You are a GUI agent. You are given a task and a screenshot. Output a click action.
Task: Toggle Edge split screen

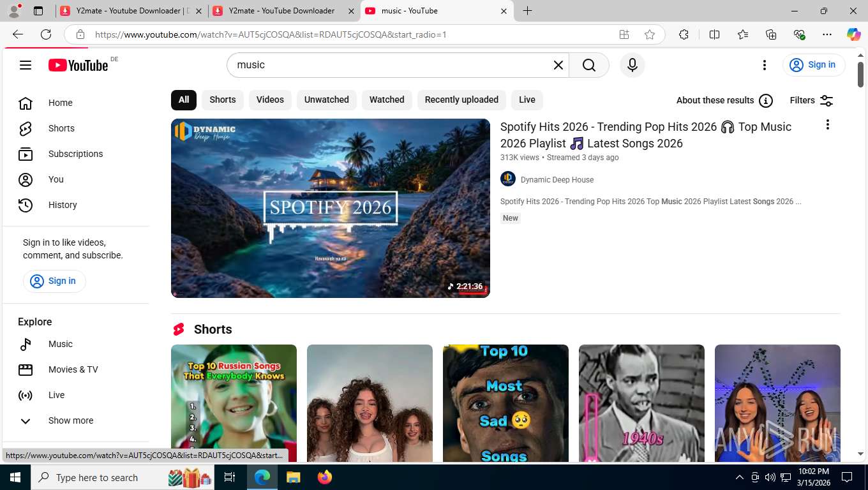pos(715,34)
